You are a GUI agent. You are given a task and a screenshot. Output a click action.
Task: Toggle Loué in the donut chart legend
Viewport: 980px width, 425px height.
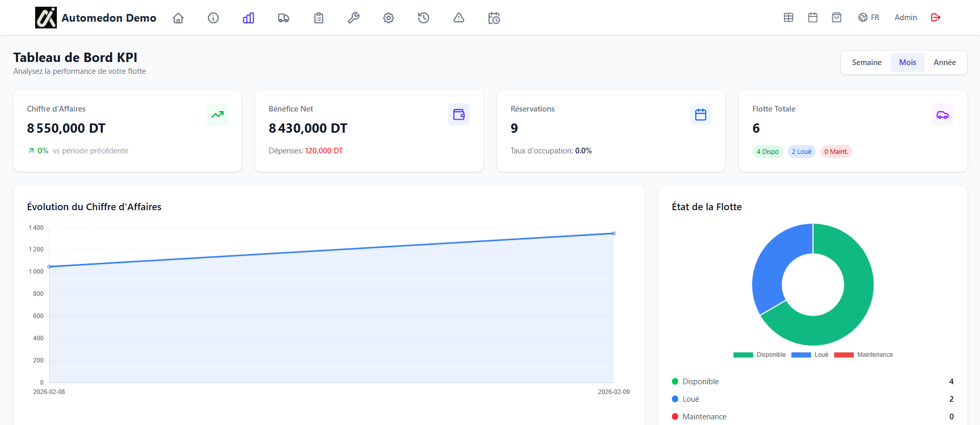point(809,355)
